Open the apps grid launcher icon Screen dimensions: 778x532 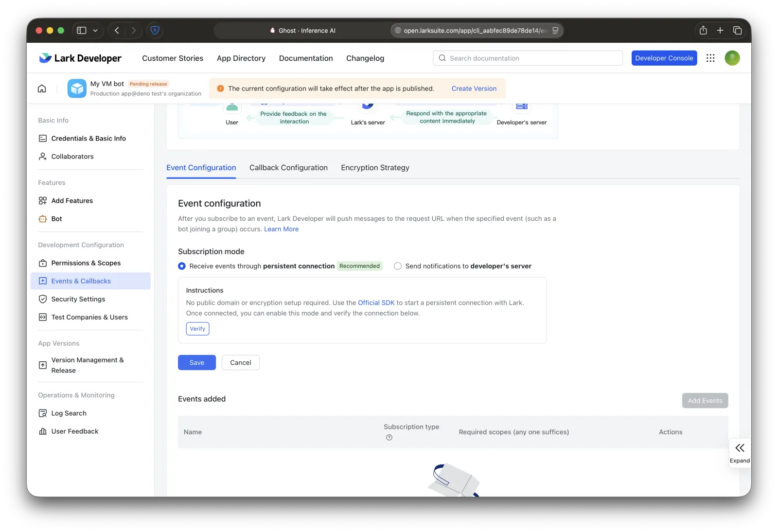(710, 58)
